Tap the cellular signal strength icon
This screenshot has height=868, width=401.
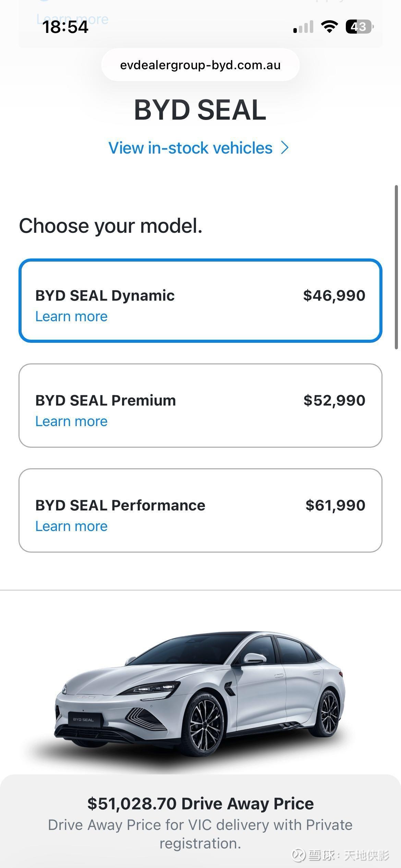(303, 27)
